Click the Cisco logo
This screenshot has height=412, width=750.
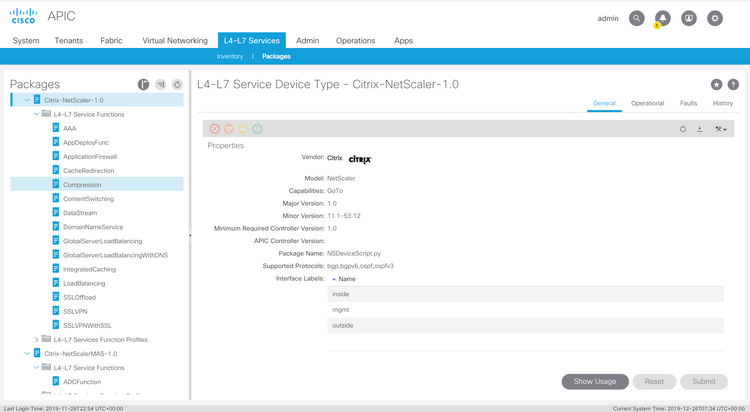click(x=23, y=16)
